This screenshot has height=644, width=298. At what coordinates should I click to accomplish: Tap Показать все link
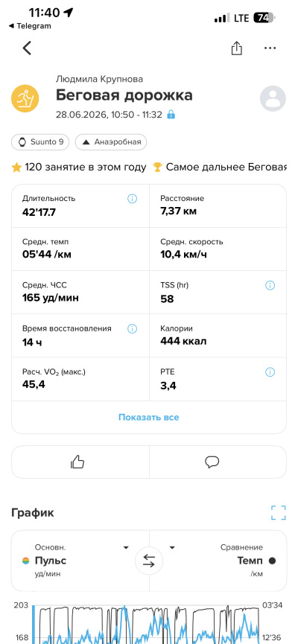click(x=149, y=417)
